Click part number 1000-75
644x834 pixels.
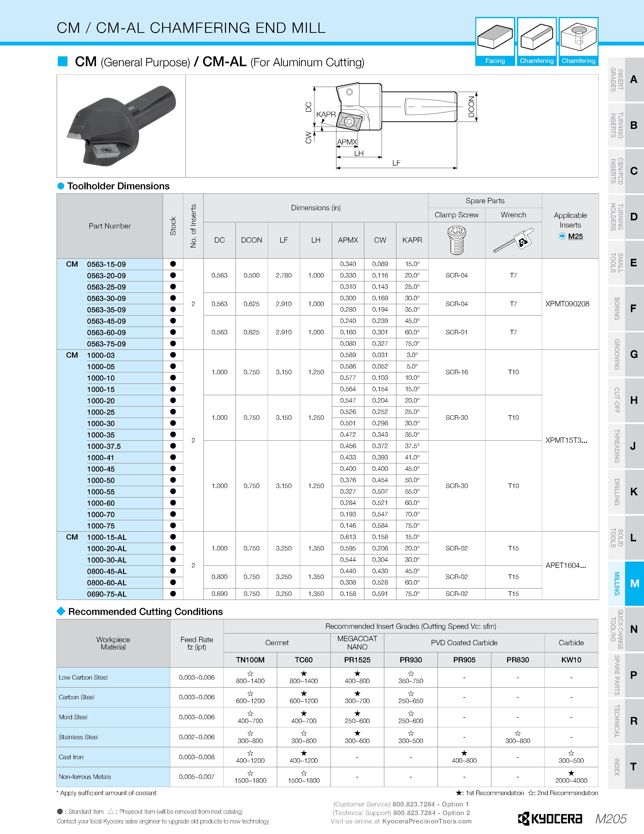tap(101, 526)
